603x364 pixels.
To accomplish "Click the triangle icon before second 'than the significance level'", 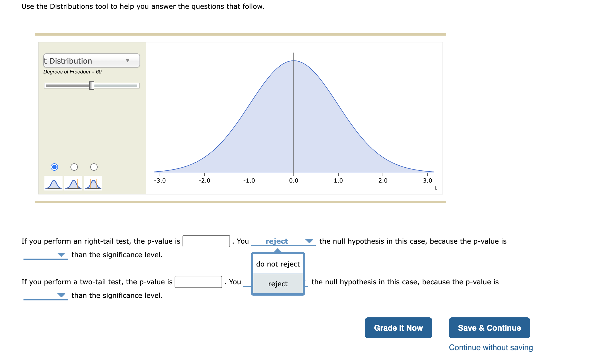I will coord(62,295).
